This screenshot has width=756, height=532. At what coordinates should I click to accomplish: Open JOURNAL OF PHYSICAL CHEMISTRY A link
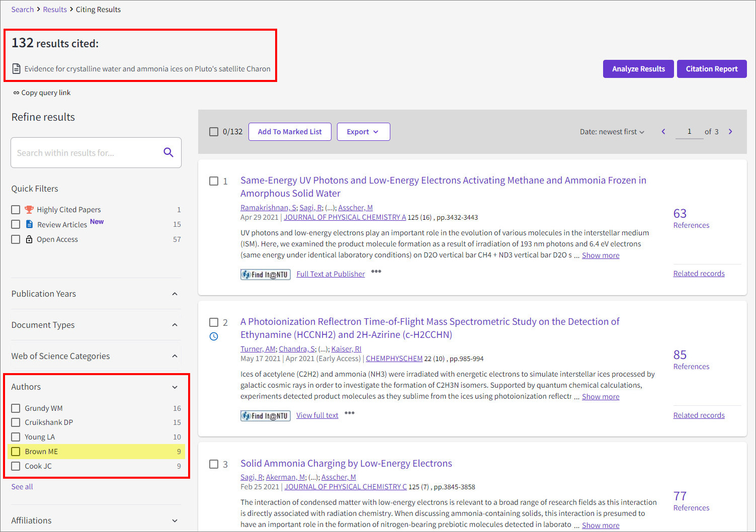click(x=345, y=217)
